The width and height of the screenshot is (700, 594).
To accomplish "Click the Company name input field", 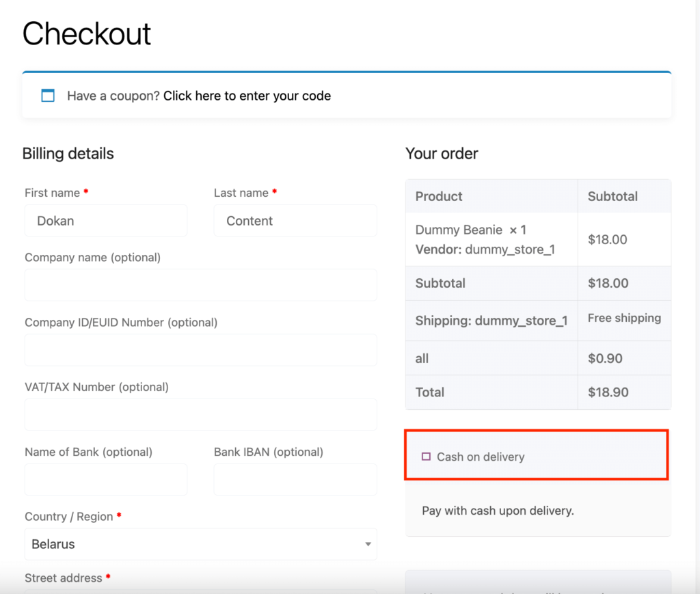I will (x=201, y=285).
